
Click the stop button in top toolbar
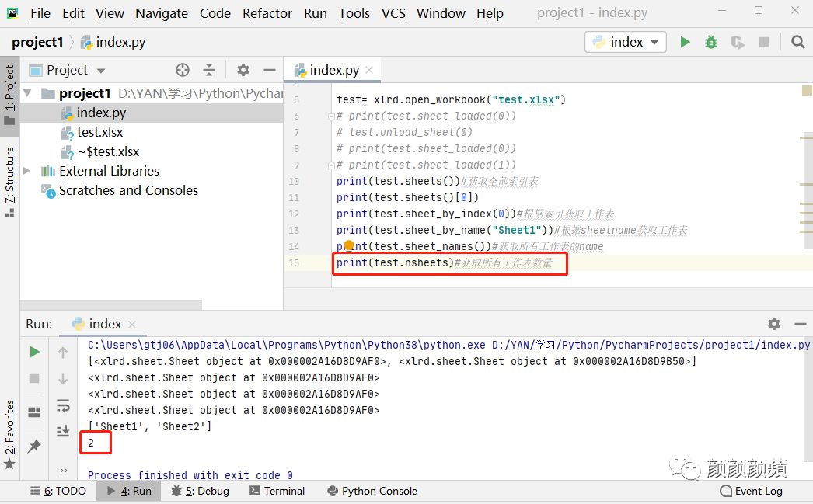(x=764, y=42)
